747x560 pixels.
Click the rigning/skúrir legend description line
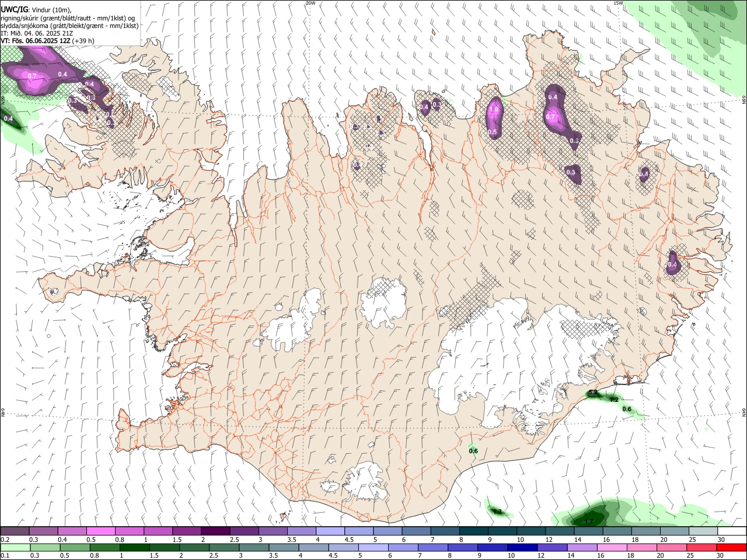68,17
